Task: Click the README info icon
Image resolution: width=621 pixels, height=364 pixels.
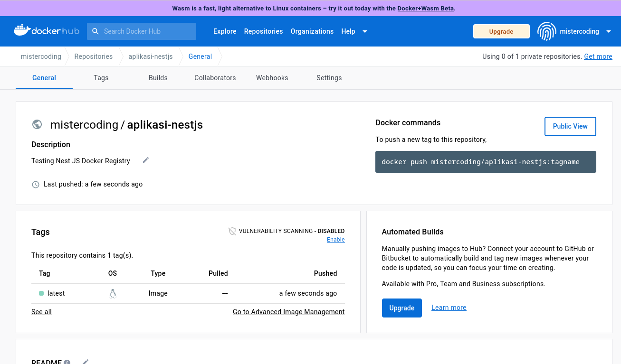Action: click(67, 362)
